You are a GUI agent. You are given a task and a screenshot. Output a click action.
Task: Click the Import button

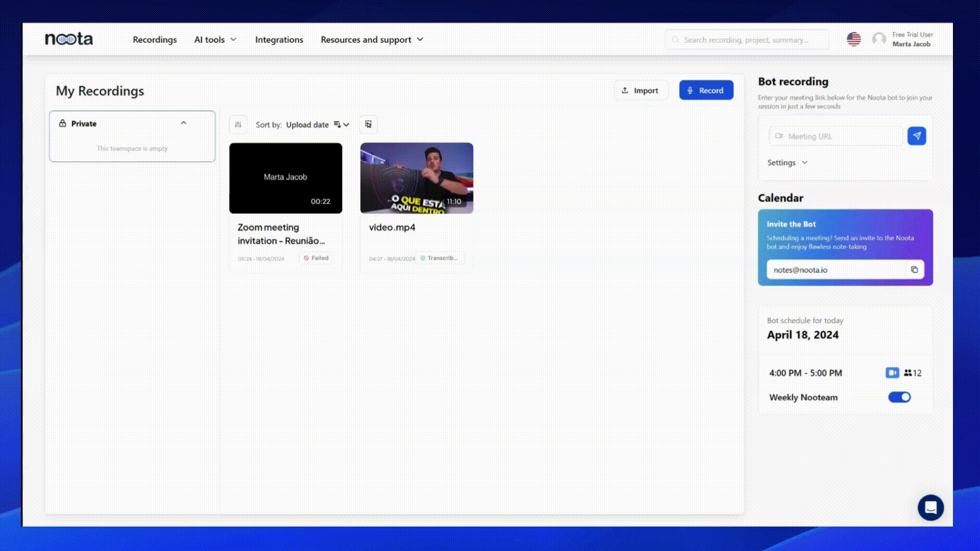640,90
